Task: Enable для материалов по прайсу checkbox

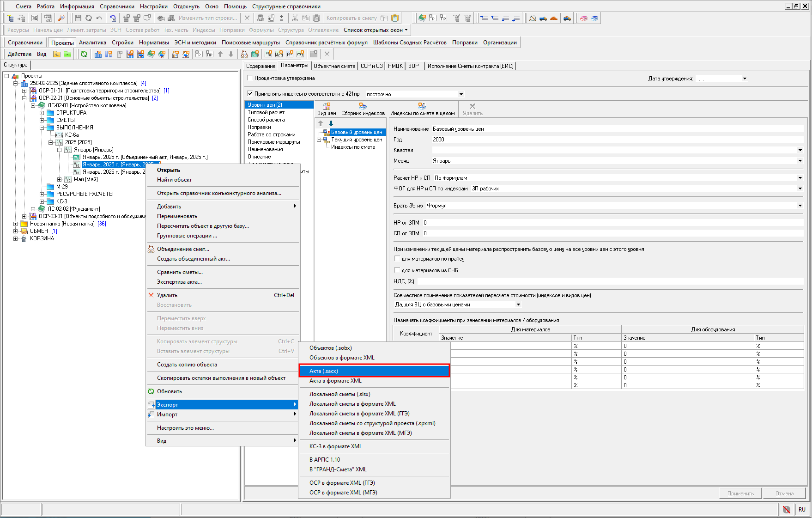Action: tap(397, 259)
